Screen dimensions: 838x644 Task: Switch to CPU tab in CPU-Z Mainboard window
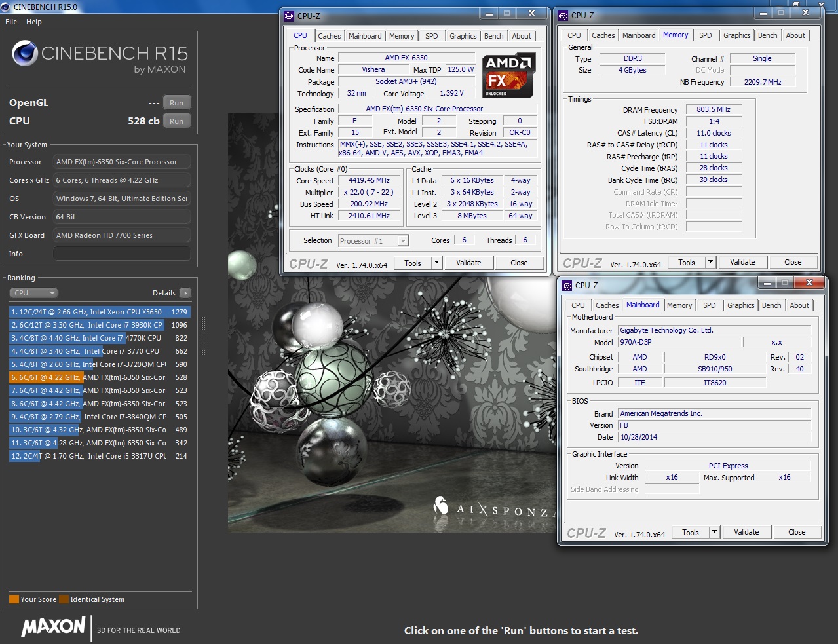(x=578, y=305)
